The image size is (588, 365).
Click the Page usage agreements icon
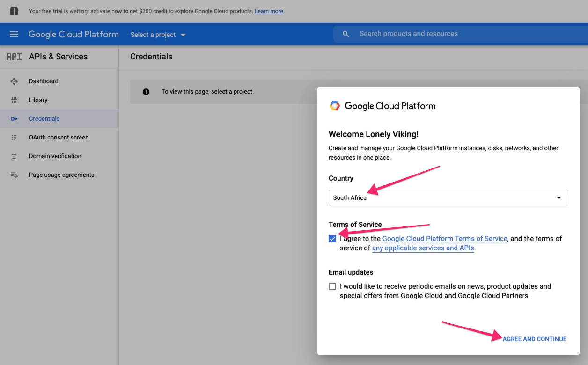(x=14, y=175)
